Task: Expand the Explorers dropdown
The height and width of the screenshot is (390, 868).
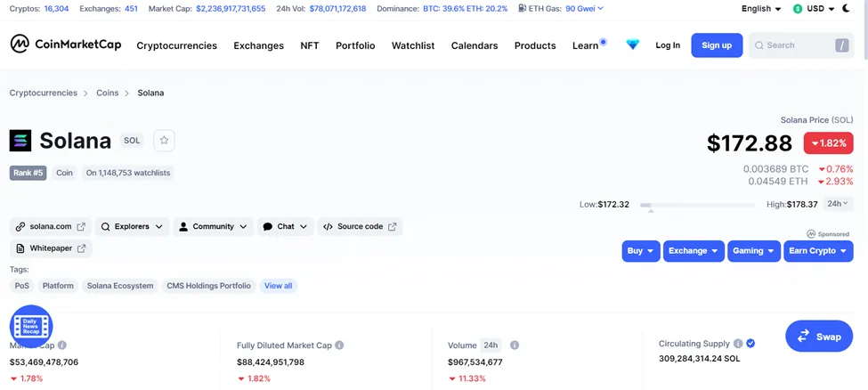Action: click(x=132, y=226)
